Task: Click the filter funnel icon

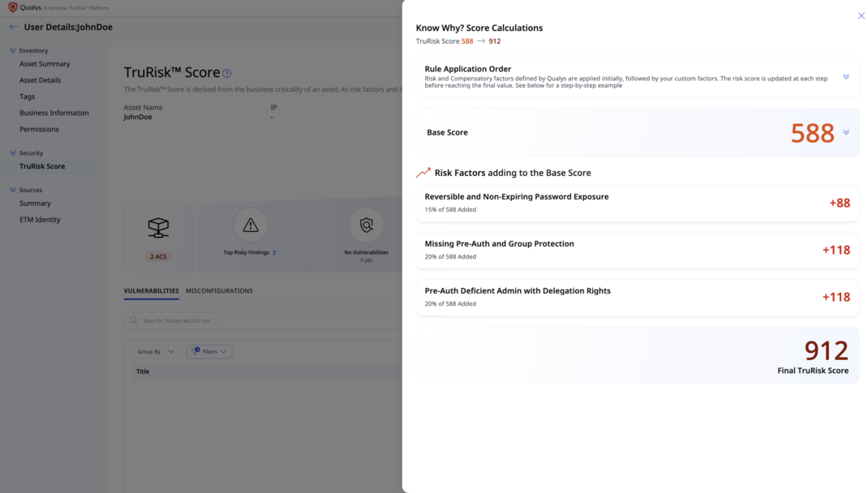Action: tap(196, 351)
